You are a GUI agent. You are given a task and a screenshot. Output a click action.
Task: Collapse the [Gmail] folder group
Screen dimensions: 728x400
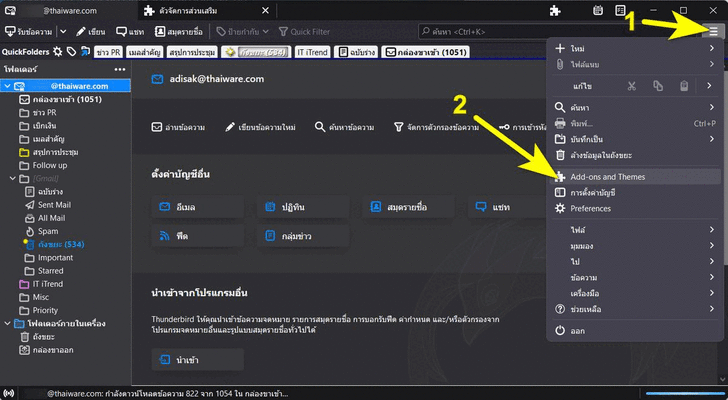(13, 178)
